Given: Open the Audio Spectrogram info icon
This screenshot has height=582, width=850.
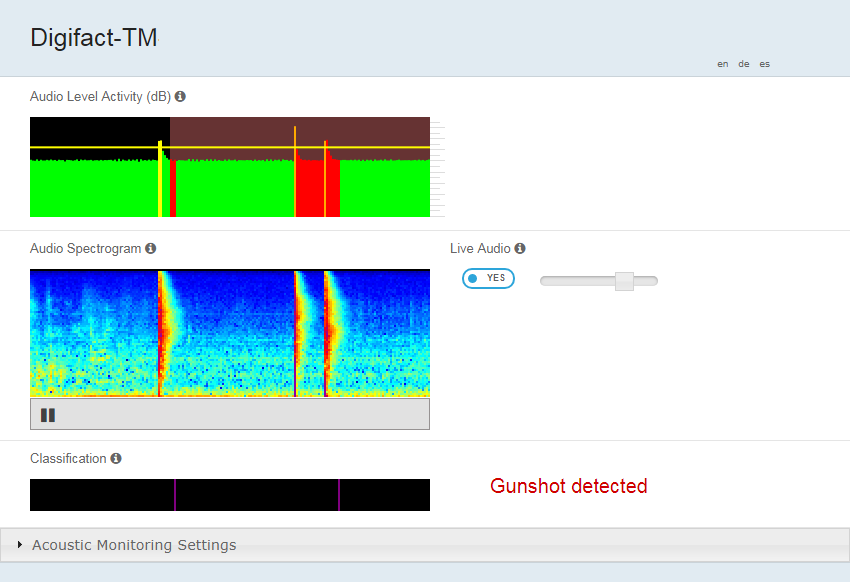Looking at the screenshot, I should [151, 248].
